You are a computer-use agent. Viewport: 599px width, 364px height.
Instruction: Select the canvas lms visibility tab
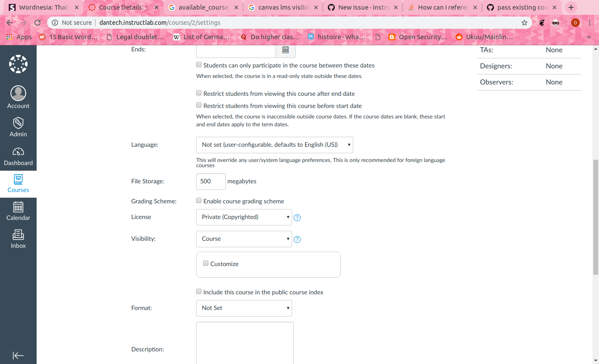pos(282,7)
